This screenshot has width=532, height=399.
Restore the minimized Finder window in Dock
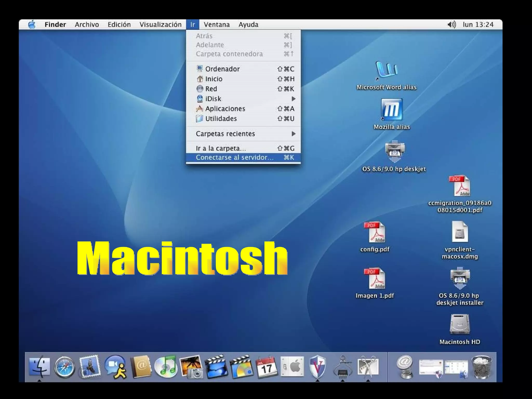click(x=456, y=369)
